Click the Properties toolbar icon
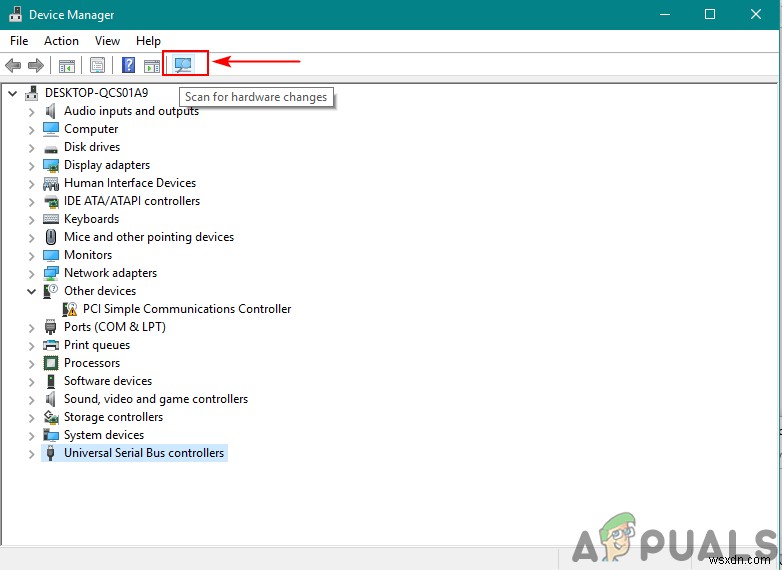The height and width of the screenshot is (570, 782). tap(97, 65)
